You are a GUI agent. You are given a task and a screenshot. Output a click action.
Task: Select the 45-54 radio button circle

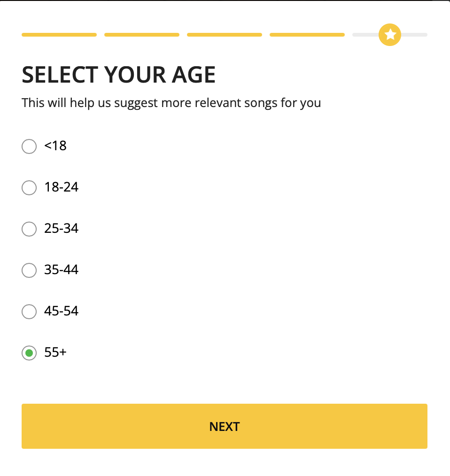tap(29, 312)
